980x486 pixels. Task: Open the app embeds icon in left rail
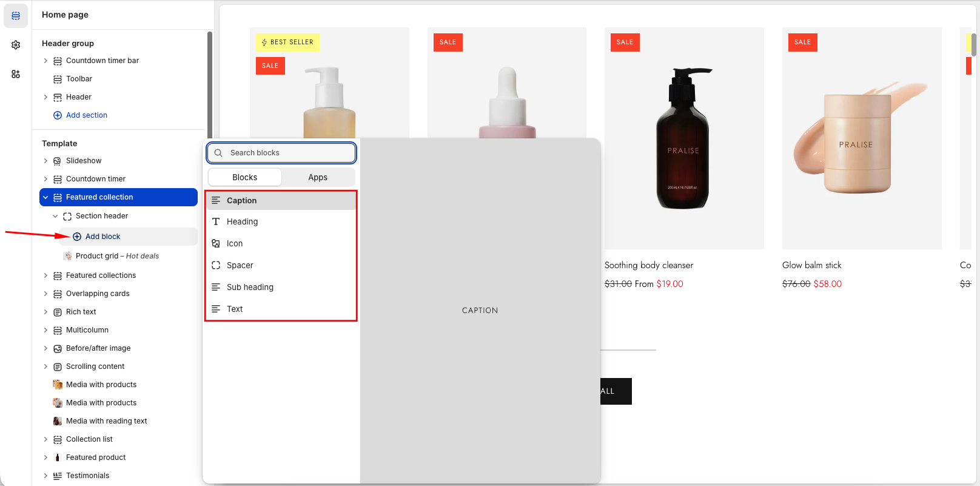tap(16, 74)
